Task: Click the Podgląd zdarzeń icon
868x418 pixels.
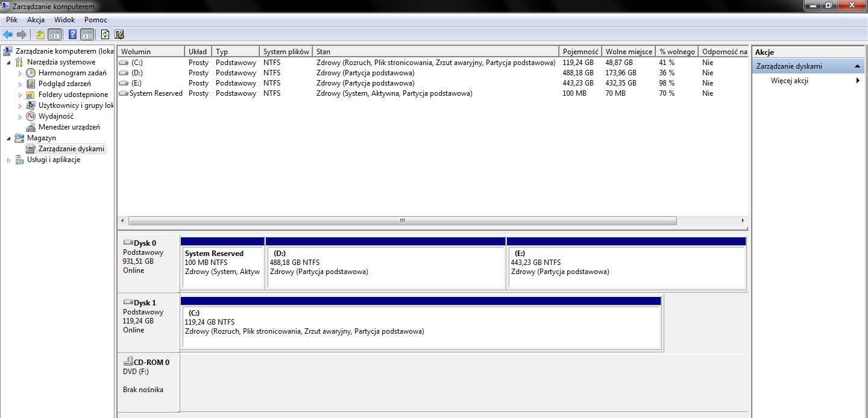Action: (31, 84)
